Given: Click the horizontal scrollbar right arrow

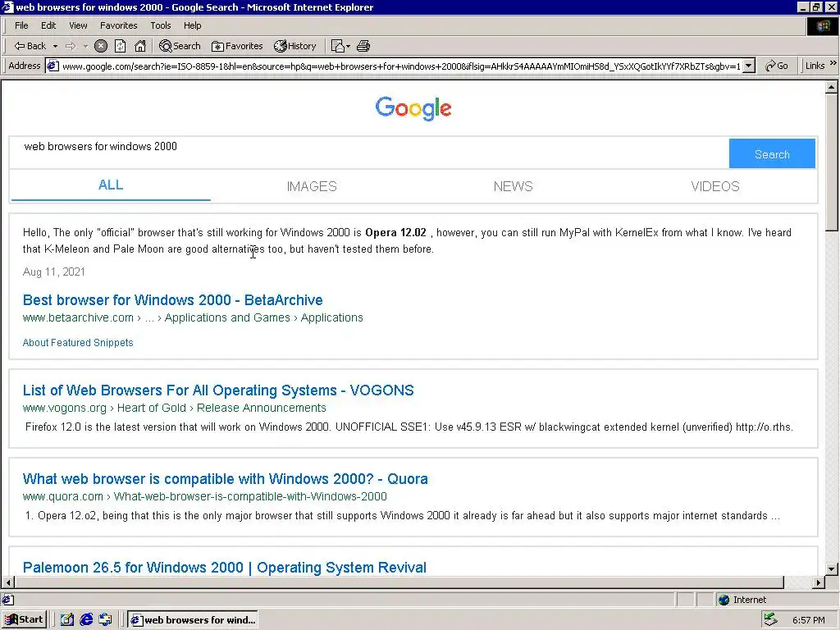Looking at the screenshot, I should (x=819, y=582).
